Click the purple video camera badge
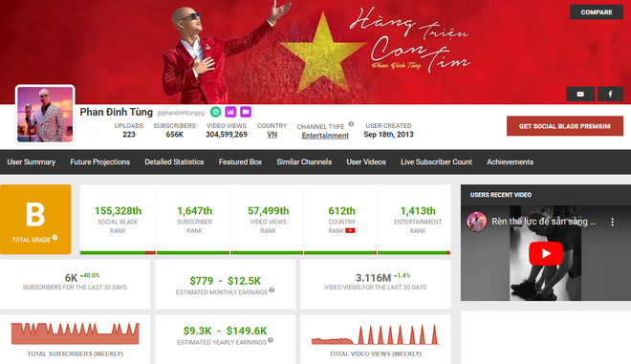The width and height of the screenshot is (631, 364). [x=246, y=112]
